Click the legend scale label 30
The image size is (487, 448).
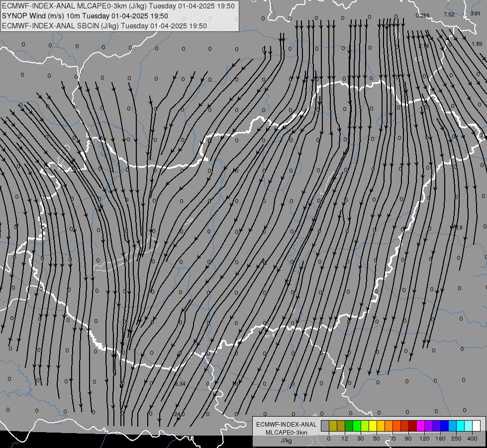361,439
